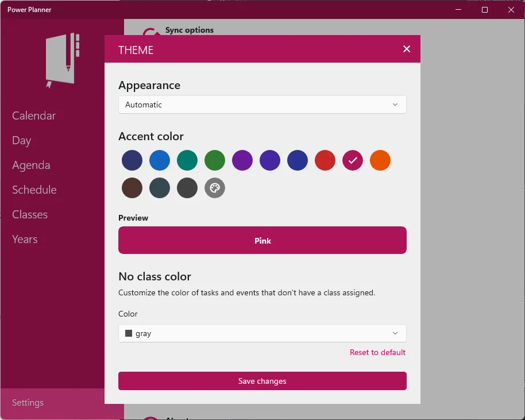This screenshot has height=420, width=525.
Task: Click the Power Planner notebook logo
Action: tap(63, 61)
